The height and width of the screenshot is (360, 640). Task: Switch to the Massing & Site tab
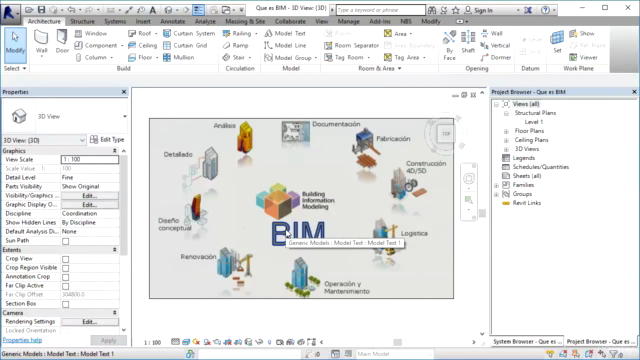(245, 21)
